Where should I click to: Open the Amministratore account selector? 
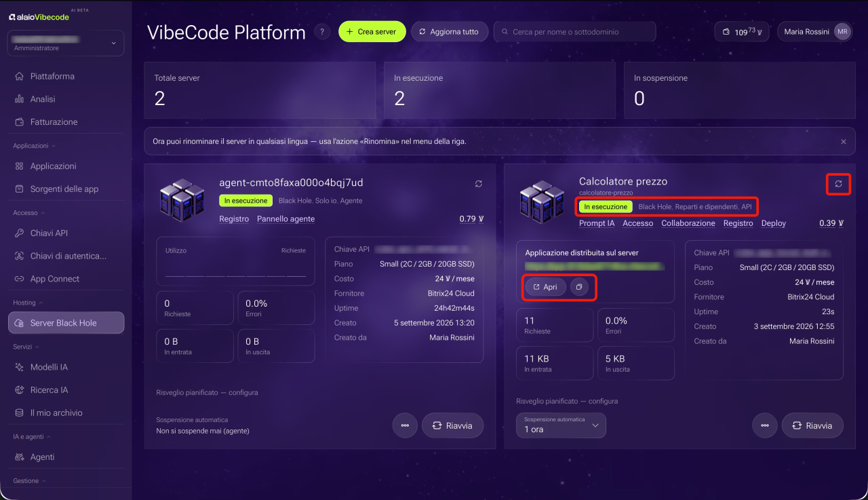pos(66,43)
